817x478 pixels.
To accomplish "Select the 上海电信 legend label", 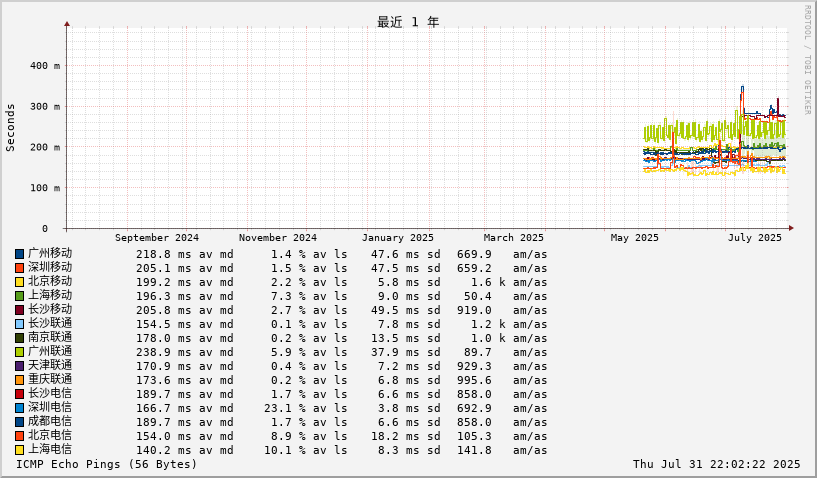I will pyautogui.click(x=50, y=450).
